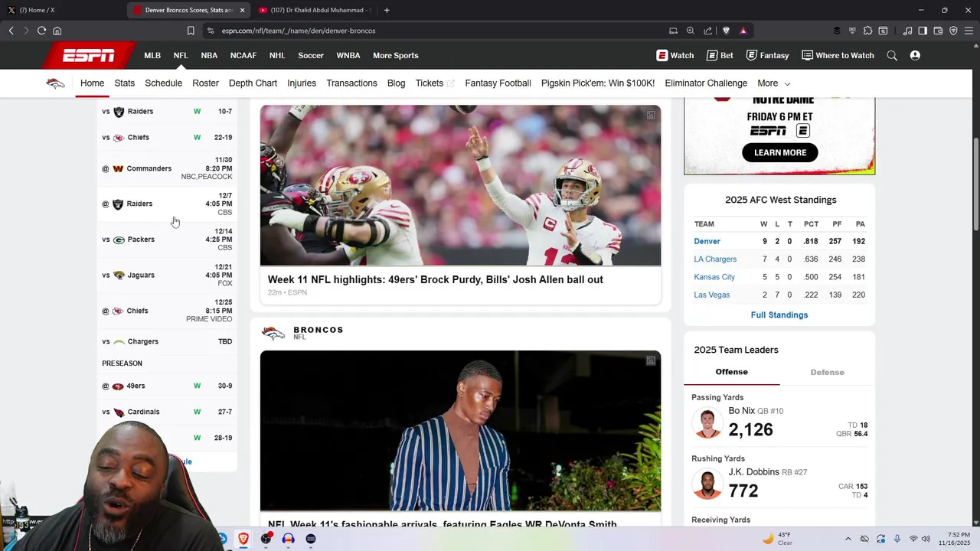The height and width of the screenshot is (551, 980).
Task: Open the ESPN user profile icon
Action: pos(915,55)
